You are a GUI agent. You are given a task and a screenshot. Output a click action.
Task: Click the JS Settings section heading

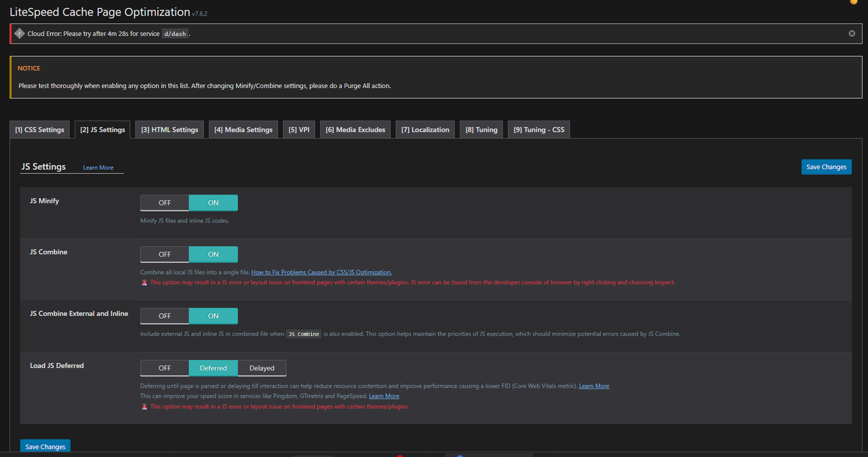(x=43, y=166)
